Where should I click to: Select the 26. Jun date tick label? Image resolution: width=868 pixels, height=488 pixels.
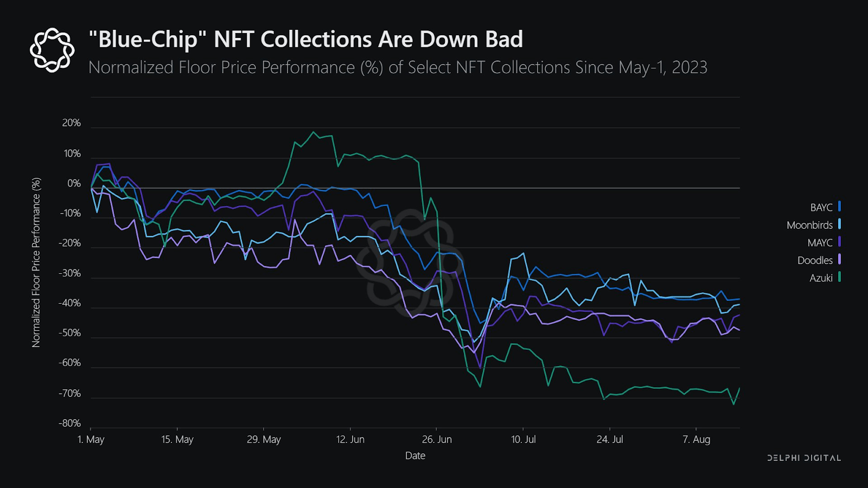(437, 439)
